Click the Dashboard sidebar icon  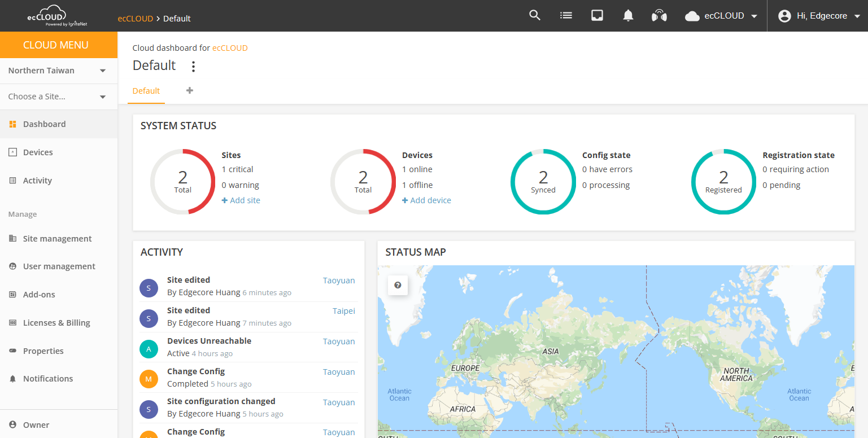click(12, 124)
